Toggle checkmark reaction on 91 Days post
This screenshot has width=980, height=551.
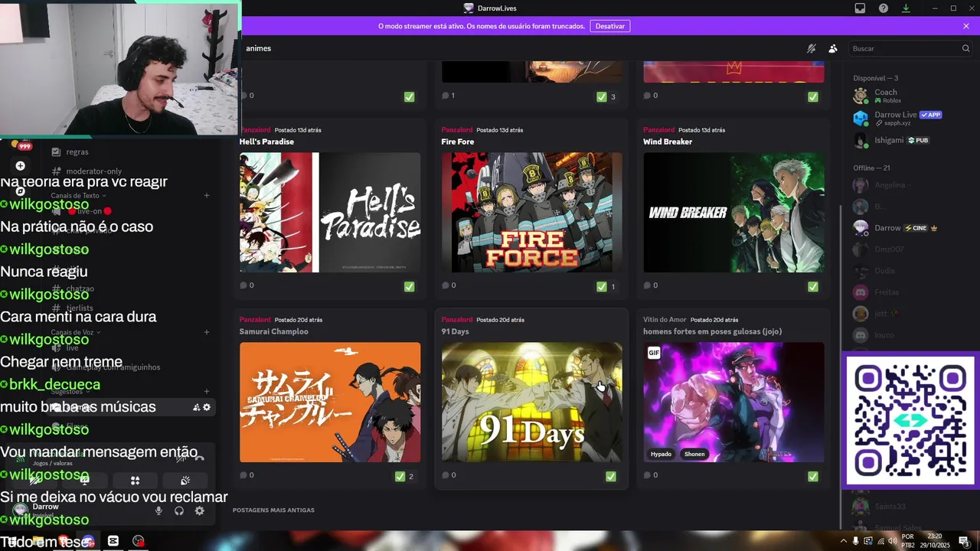tap(611, 476)
